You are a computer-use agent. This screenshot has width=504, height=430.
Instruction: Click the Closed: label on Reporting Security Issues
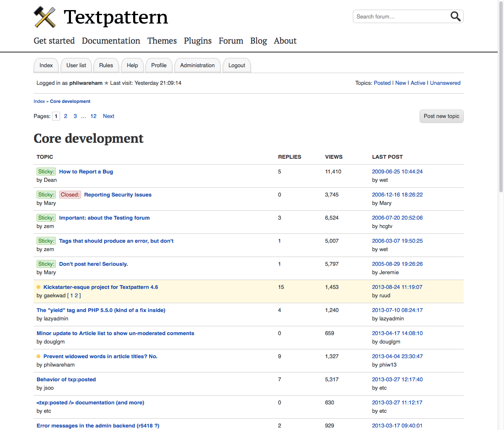[70, 195]
